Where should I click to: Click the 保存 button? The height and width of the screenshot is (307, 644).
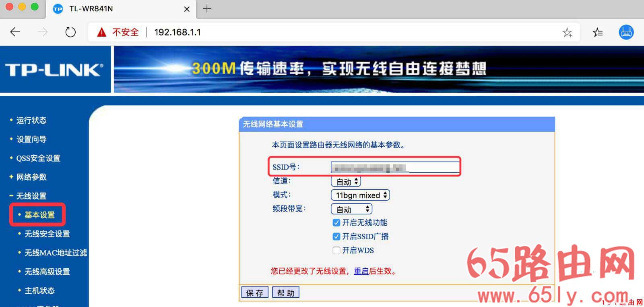click(x=254, y=292)
